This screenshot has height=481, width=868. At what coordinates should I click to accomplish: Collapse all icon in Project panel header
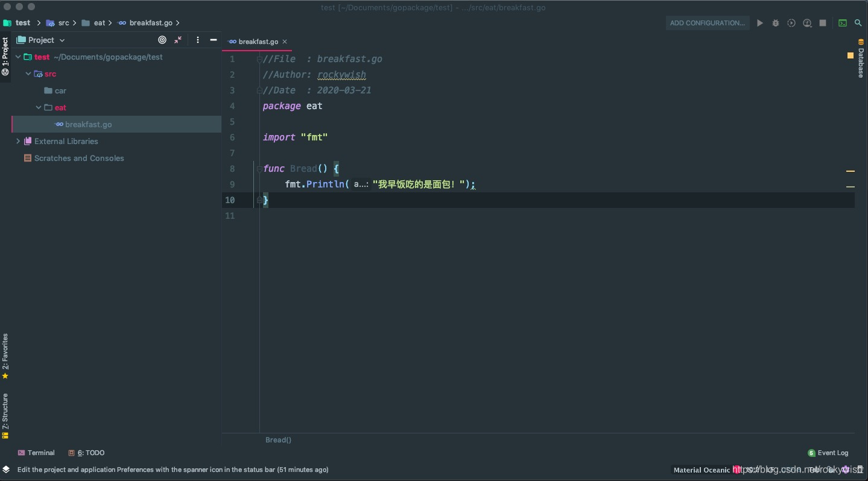click(178, 40)
